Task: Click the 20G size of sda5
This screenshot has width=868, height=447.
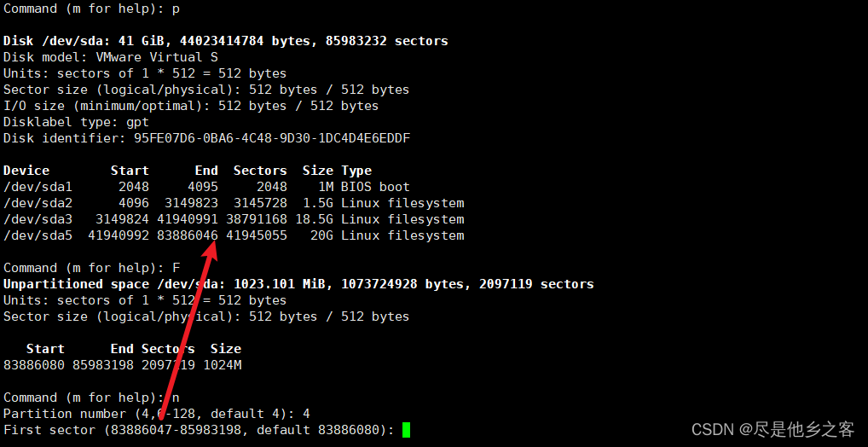Action: click(321, 235)
